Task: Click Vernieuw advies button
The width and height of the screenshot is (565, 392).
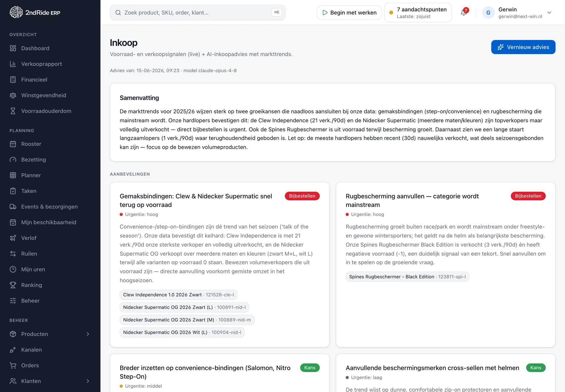Action: click(x=523, y=47)
